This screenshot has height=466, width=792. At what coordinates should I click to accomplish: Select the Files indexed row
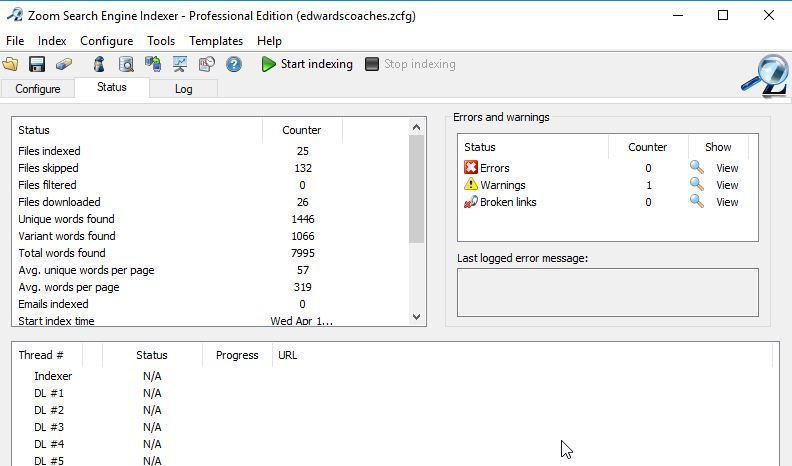[212, 151]
